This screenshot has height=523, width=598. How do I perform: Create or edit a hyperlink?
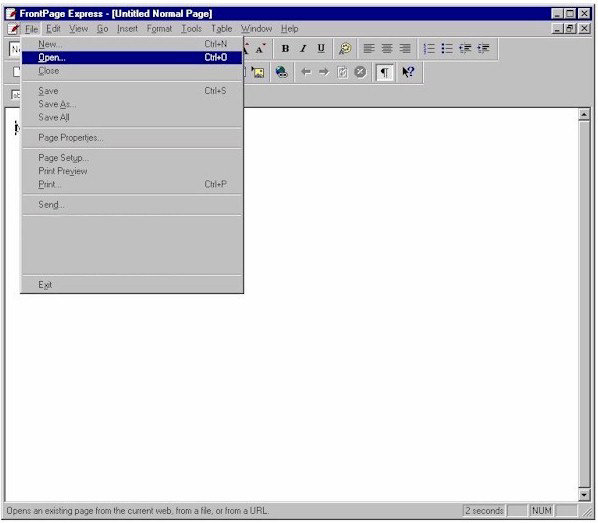281,72
